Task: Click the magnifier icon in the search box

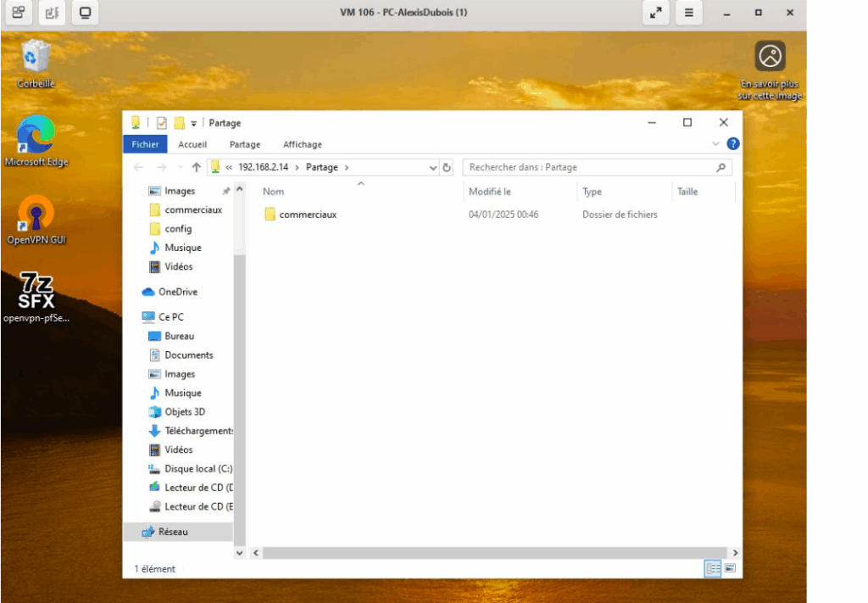Action: [x=721, y=167]
